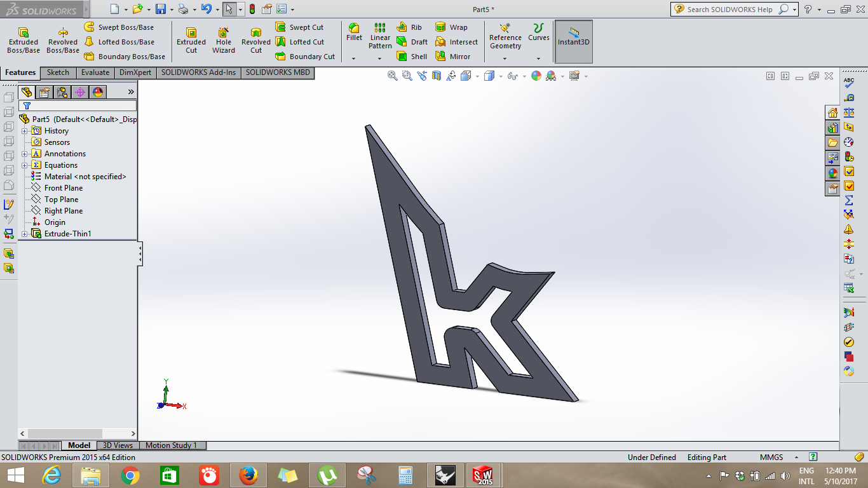Click the Rebuild traffic light icon
Image resolution: width=868 pixels, height=488 pixels.
252,9
